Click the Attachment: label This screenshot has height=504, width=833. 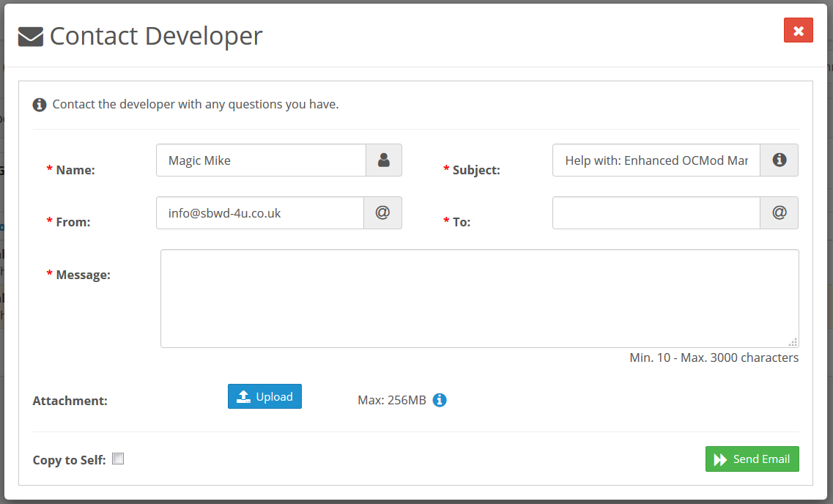click(x=70, y=401)
